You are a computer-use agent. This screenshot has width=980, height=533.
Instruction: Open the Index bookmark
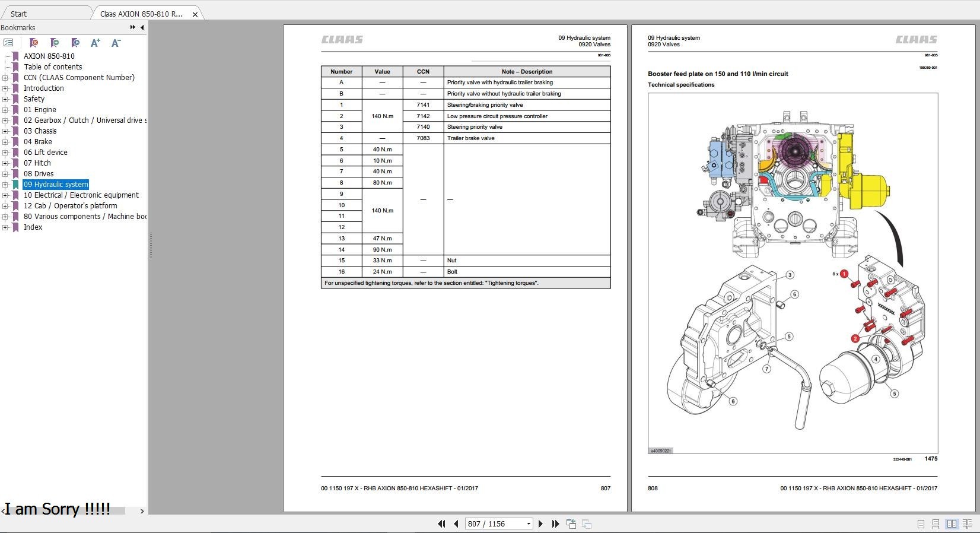[x=33, y=227]
